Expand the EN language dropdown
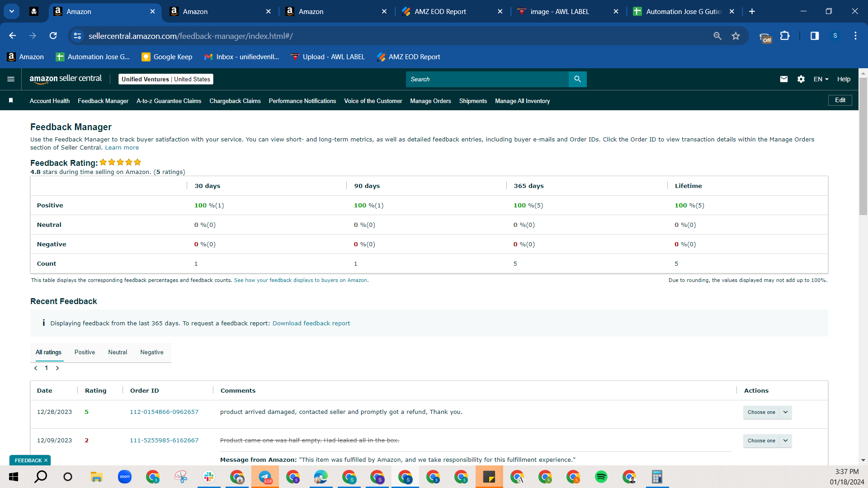This screenshot has width=868, height=488. click(x=821, y=79)
